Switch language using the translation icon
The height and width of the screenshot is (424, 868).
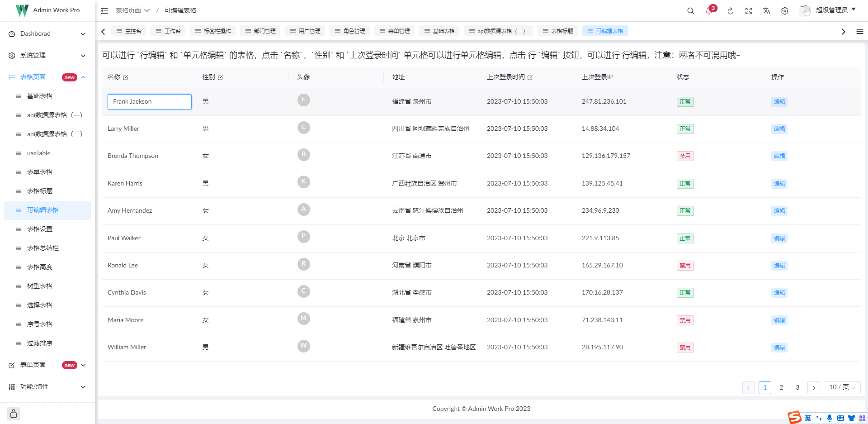click(x=767, y=10)
